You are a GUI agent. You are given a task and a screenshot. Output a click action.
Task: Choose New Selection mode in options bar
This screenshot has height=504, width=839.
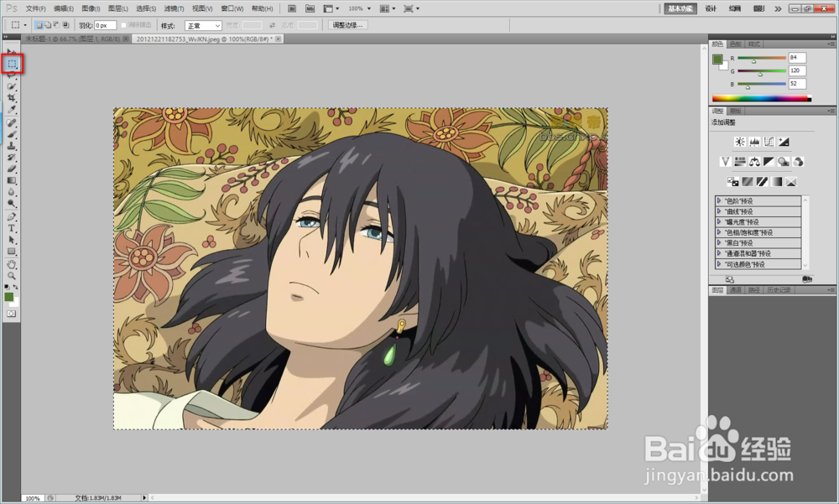click(39, 25)
